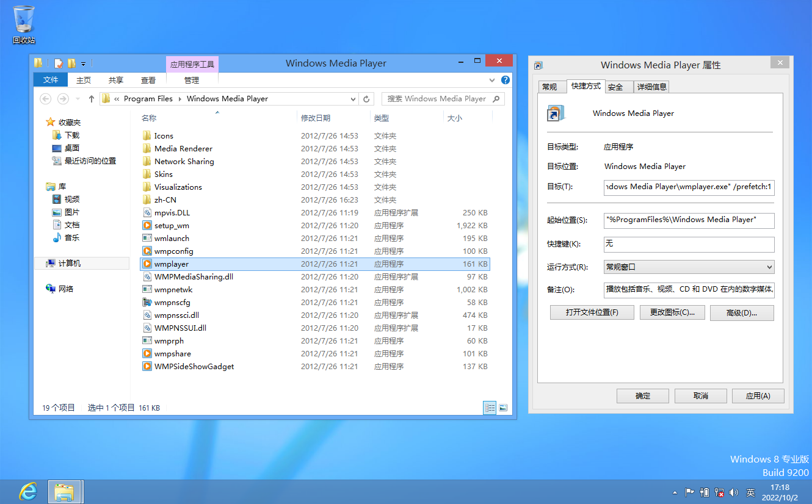Select the mpvis.DLL file

tap(315, 212)
